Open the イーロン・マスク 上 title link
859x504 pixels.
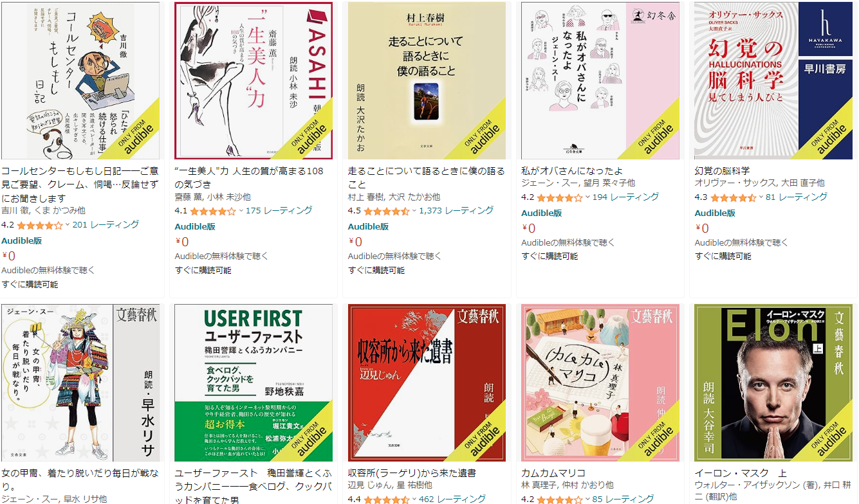[x=740, y=473]
